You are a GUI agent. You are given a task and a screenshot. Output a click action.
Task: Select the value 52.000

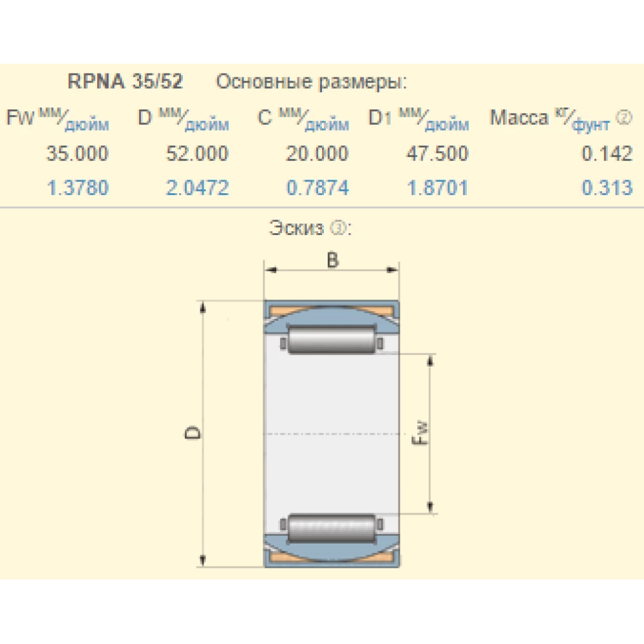197,154
